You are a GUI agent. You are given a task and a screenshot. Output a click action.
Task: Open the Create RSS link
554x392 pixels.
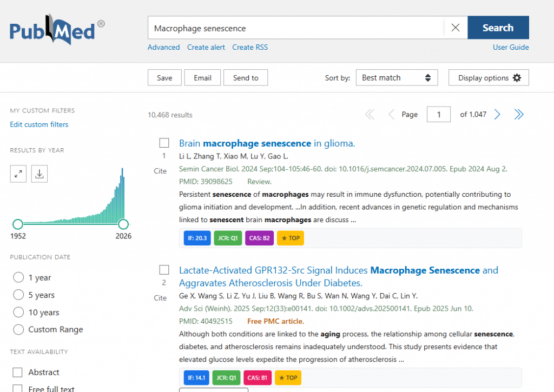pyautogui.click(x=250, y=48)
